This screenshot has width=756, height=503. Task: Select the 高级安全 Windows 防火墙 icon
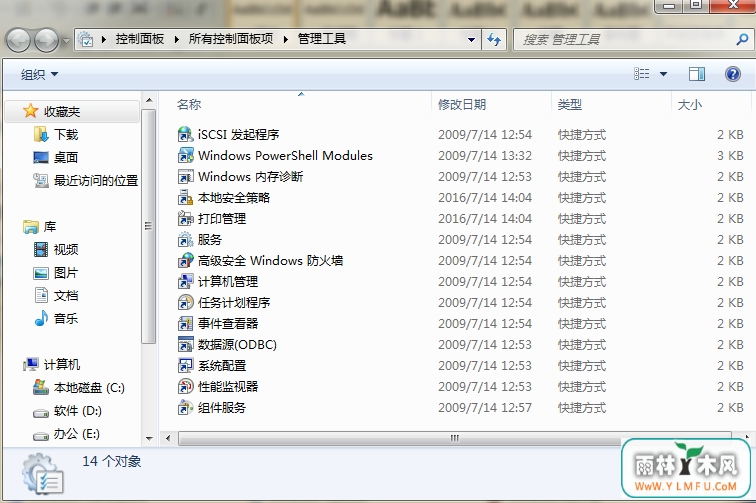[x=186, y=260]
